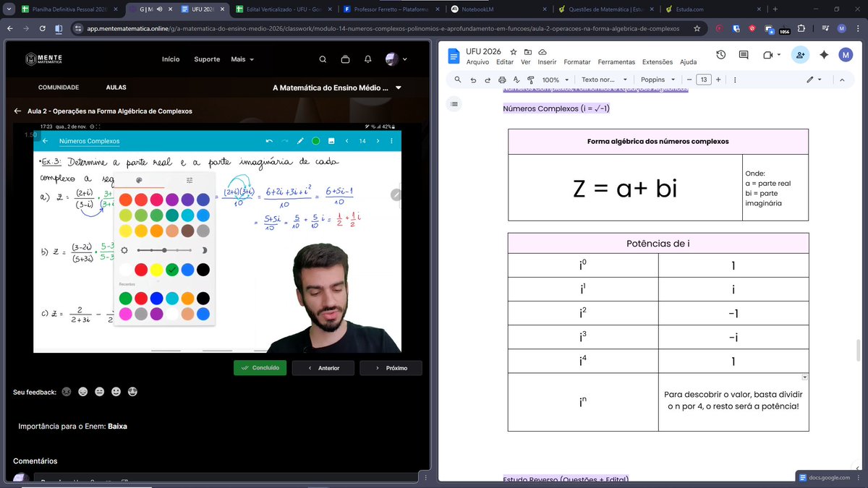Screen dimensions: 868x488
Task: Open the Extensões menu
Action: [658, 62]
